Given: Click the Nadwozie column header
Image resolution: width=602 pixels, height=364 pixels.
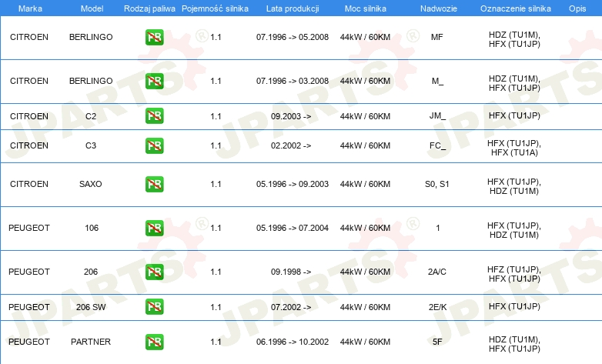Looking at the screenshot, I should [439, 8].
